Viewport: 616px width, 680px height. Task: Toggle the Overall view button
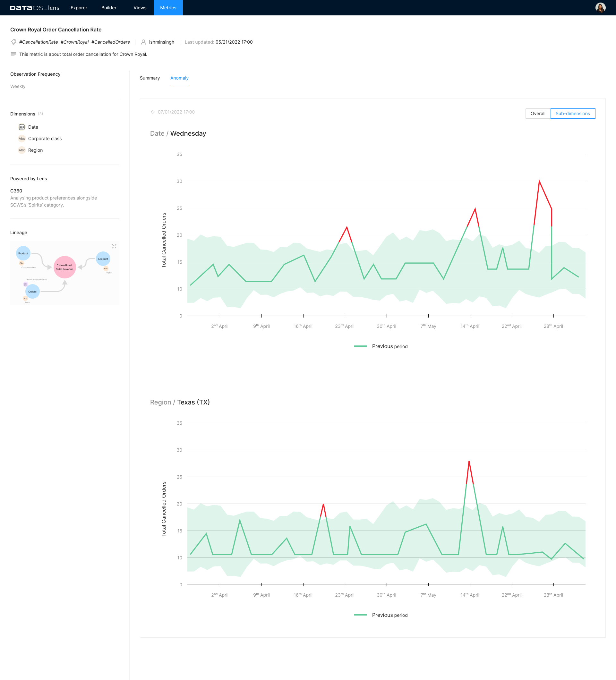[x=538, y=114]
